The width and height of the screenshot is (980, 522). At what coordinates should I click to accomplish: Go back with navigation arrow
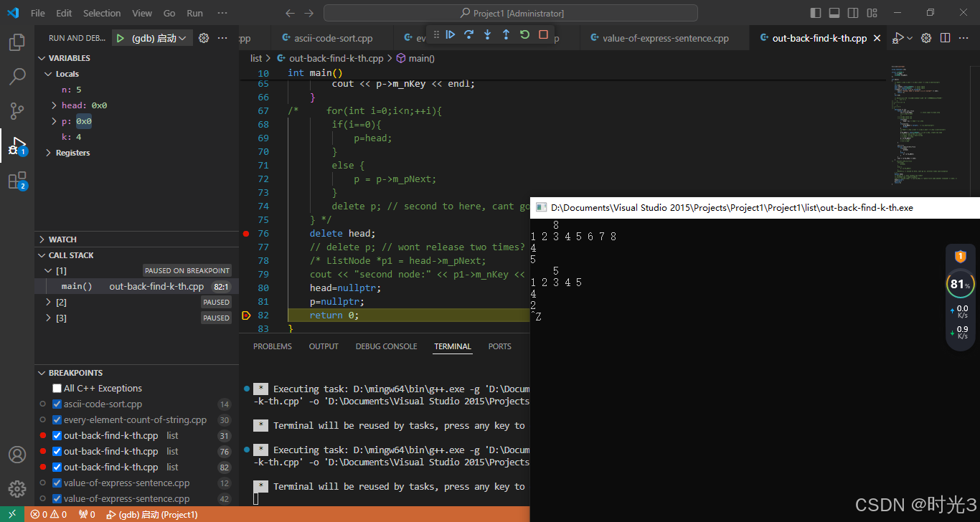point(290,13)
